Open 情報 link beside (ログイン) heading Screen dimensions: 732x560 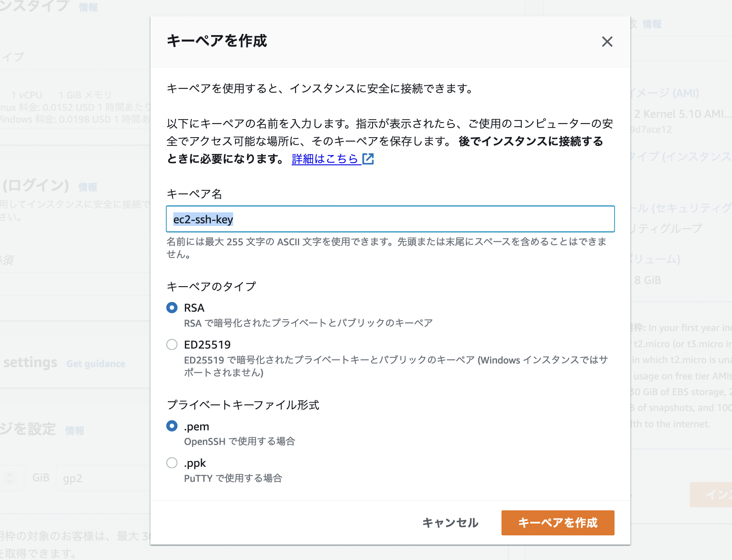point(88,187)
